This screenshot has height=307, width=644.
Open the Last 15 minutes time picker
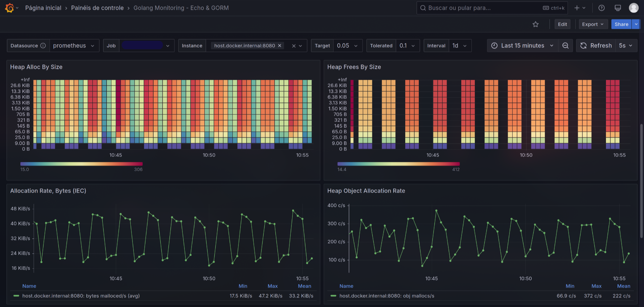click(523, 46)
